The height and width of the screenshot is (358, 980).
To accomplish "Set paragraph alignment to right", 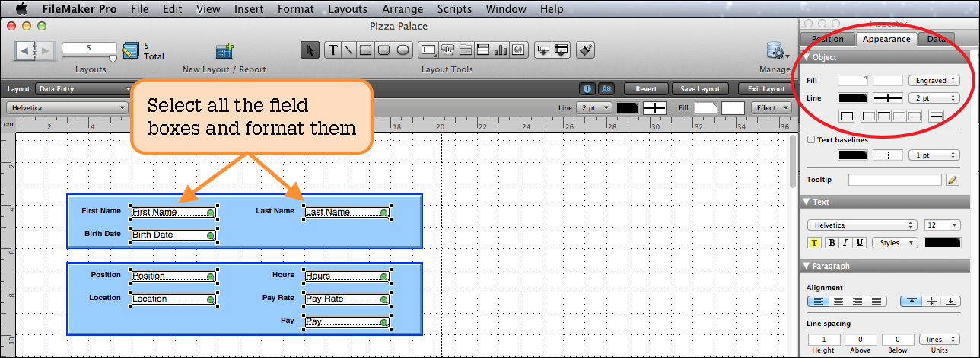I will click(x=856, y=302).
